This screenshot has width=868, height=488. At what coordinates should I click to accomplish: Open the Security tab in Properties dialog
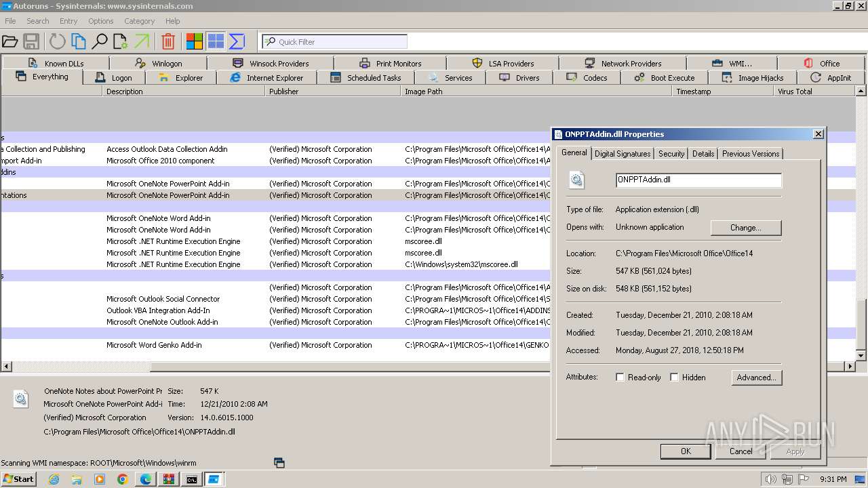pos(671,154)
